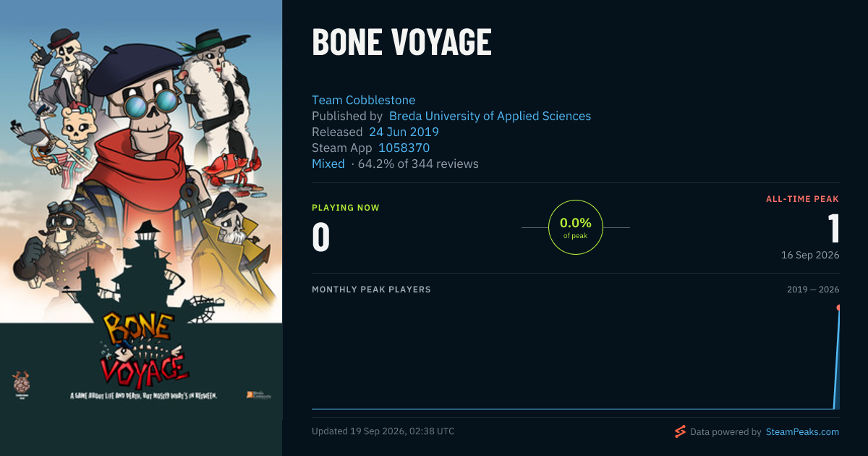Click the Bone Voyage cover art thumbnail
The height and width of the screenshot is (456, 868).
pyautogui.click(x=141, y=228)
